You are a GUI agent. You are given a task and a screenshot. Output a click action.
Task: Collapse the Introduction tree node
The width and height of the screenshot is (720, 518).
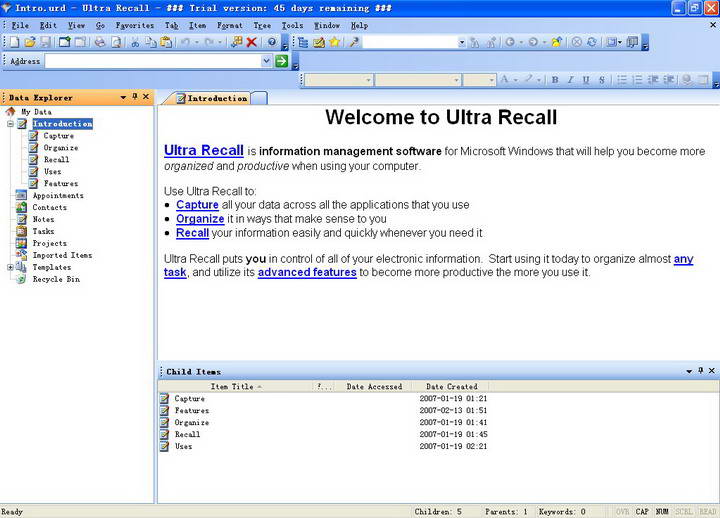[10, 124]
